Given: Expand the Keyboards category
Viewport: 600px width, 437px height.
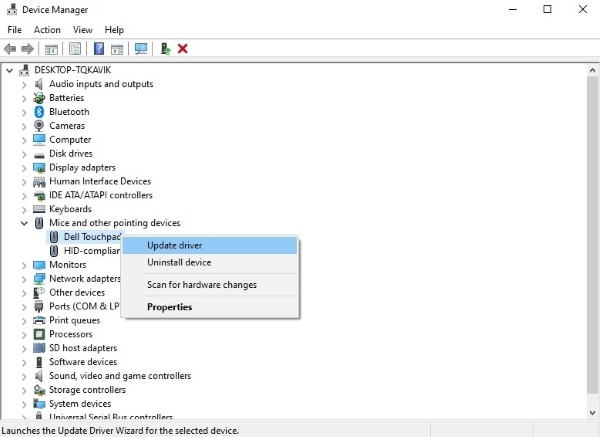Looking at the screenshot, I should coord(24,209).
